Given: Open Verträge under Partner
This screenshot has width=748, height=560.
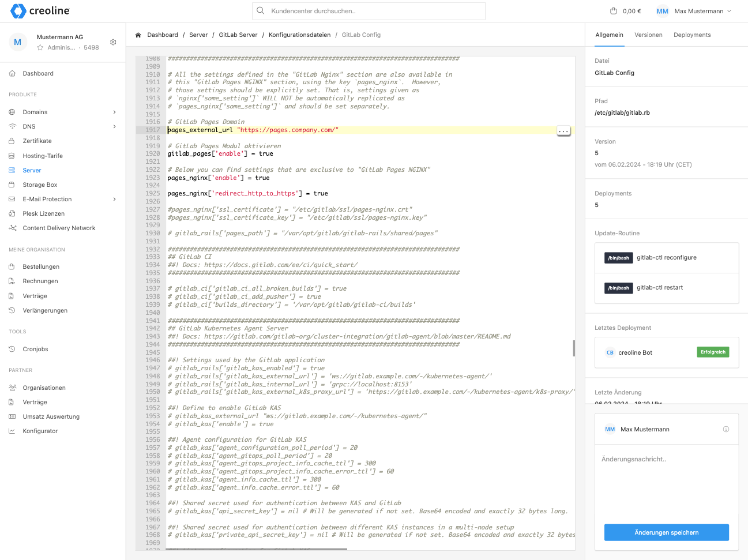Looking at the screenshot, I should tap(35, 402).
